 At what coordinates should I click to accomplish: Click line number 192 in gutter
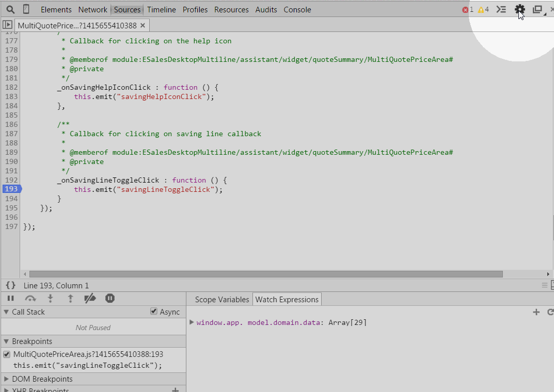point(11,180)
